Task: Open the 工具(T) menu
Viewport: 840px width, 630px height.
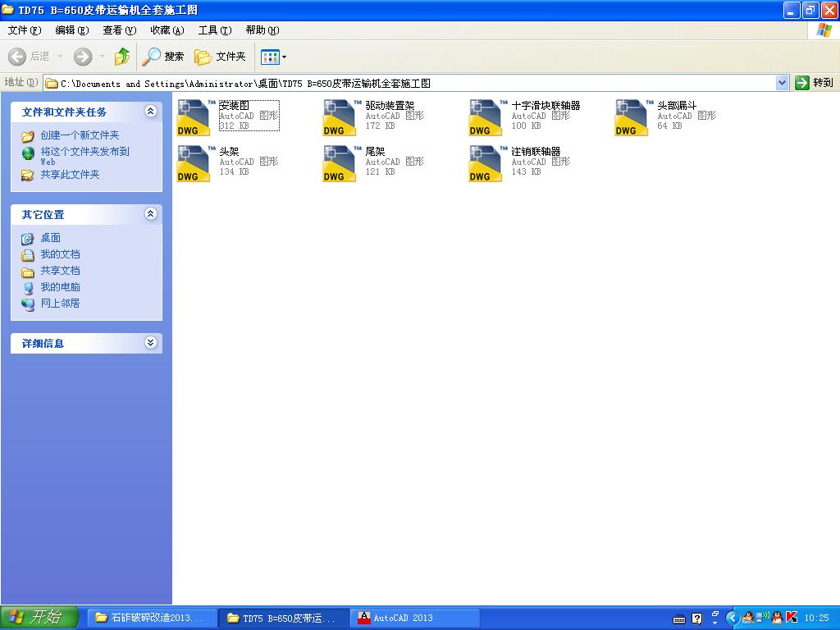Action: point(214,30)
